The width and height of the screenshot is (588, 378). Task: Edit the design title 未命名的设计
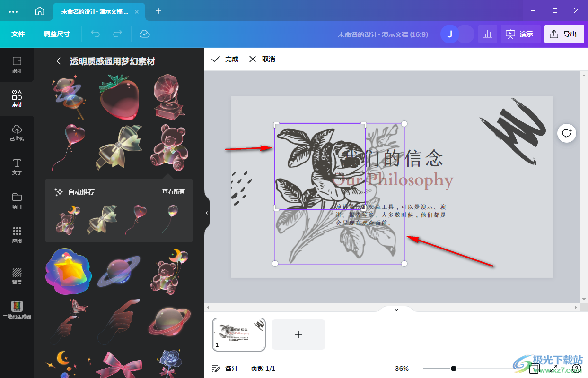[383, 34]
